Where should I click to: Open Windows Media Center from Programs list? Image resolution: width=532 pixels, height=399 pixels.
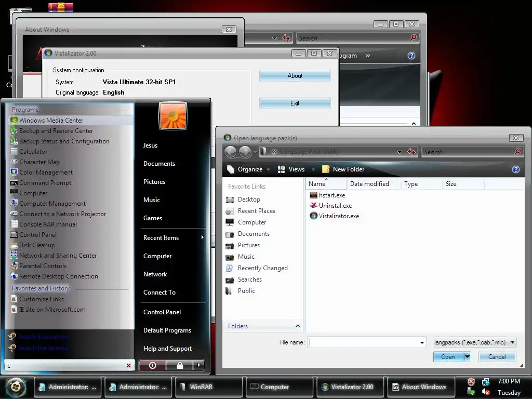coord(71,121)
